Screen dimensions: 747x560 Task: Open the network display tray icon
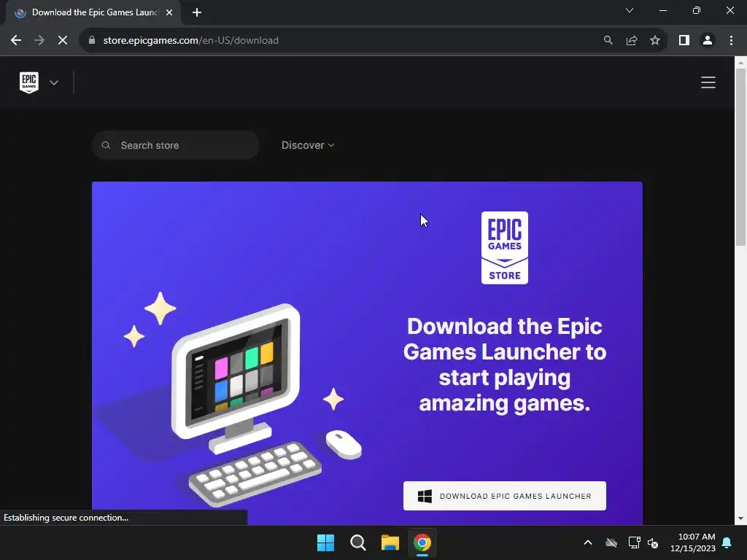[x=634, y=542]
